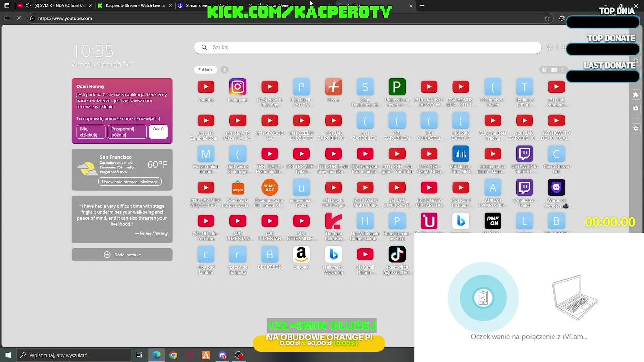644x362 pixels.
Task: Open the Mecze online stream bookmark
Action: (206, 154)
